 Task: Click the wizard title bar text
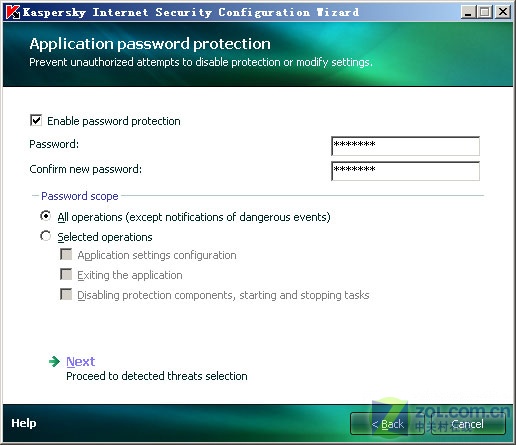(x=191, y=12)
